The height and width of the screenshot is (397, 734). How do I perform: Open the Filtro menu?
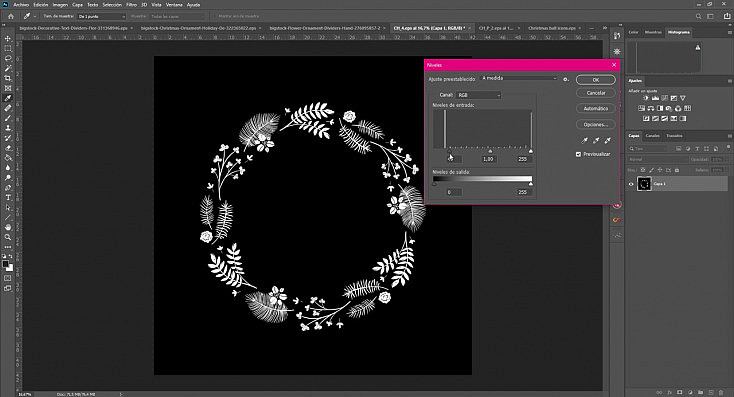(132, 5)
